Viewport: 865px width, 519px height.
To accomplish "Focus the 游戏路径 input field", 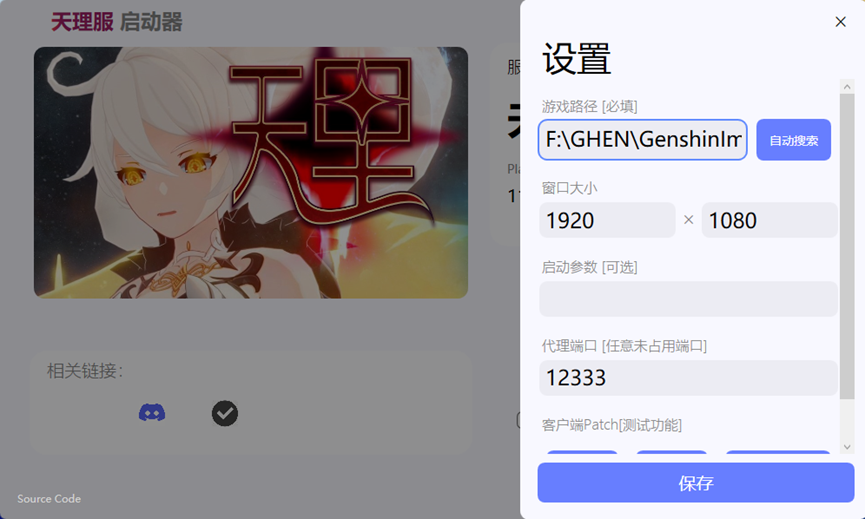I will click(643, 140).
